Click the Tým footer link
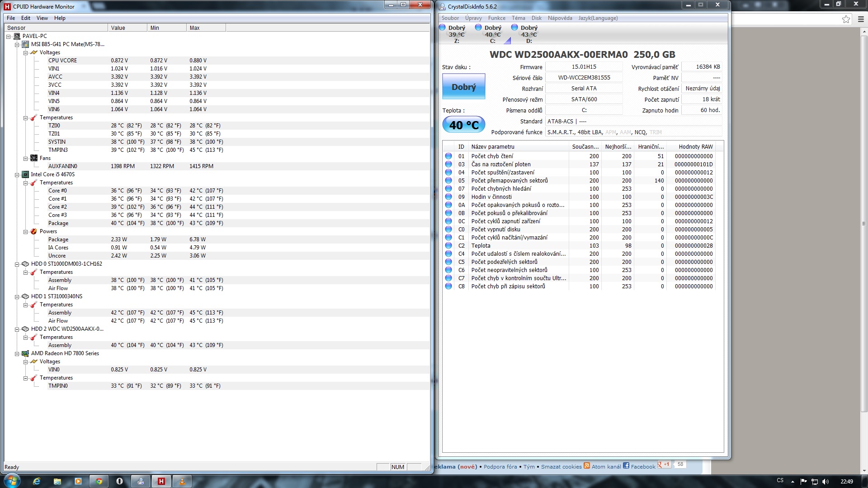 (x=529, y=467)
